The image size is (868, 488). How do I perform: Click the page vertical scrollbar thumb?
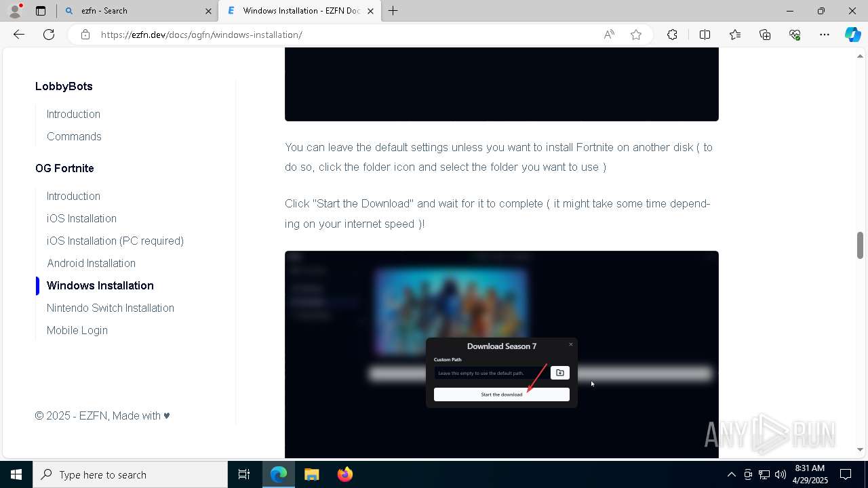point(860,245)
